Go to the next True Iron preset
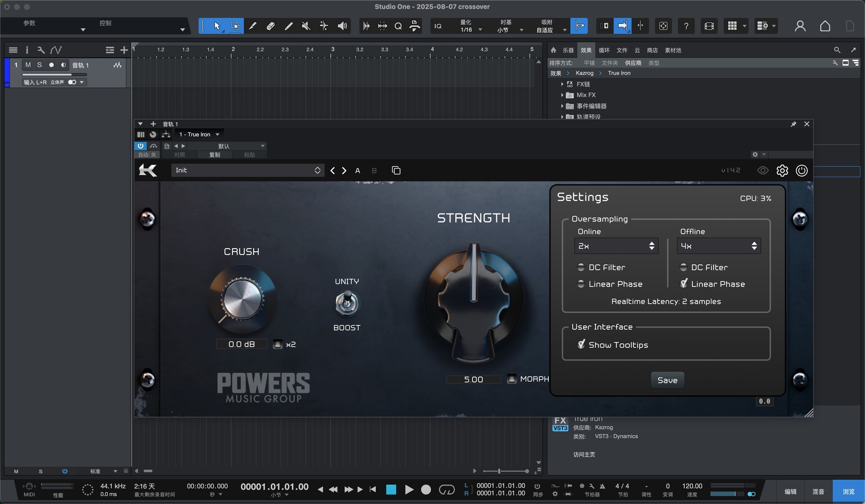865x504 pixels. [x=344, y=170]
